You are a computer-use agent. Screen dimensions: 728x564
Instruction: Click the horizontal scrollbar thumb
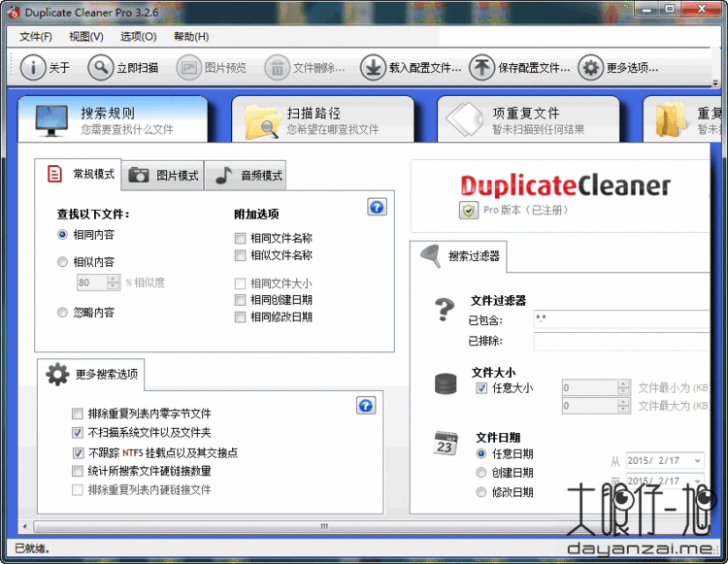point(324,526)
